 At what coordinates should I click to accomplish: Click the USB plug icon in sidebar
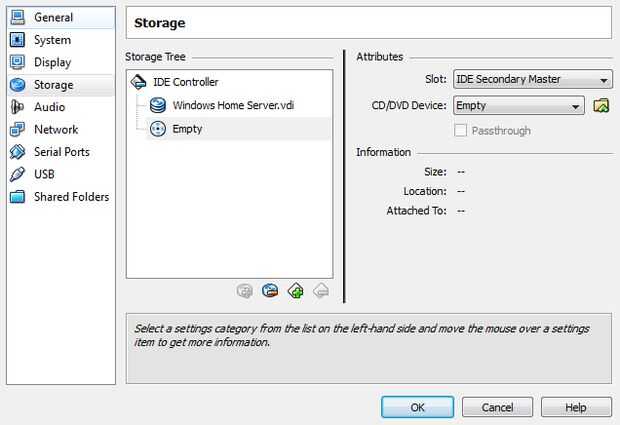[x=17, y=174]
